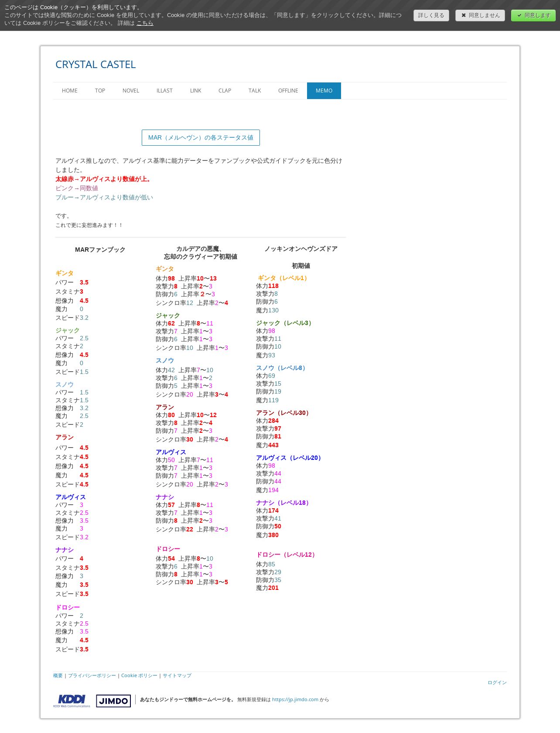Click the アルヴィス（レベル20） heading
The width and height of the screenshot is (560, 733).
click(290, 458)
